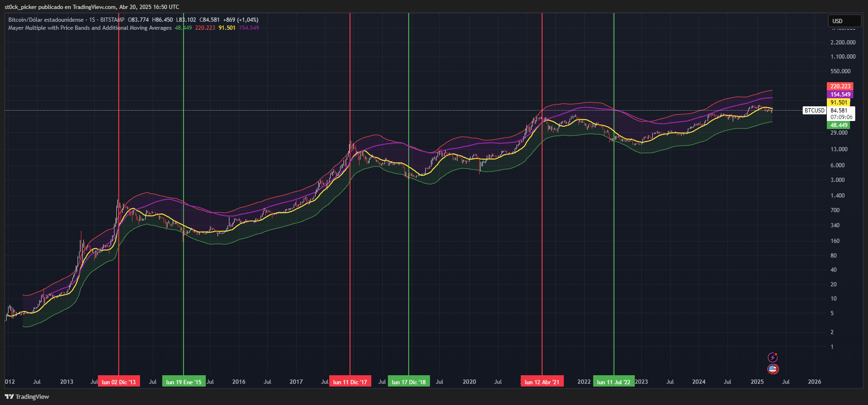This screenshot has width=868, height=405.
Task: Click the green 48.449 price label
Action: coord(839,125)
